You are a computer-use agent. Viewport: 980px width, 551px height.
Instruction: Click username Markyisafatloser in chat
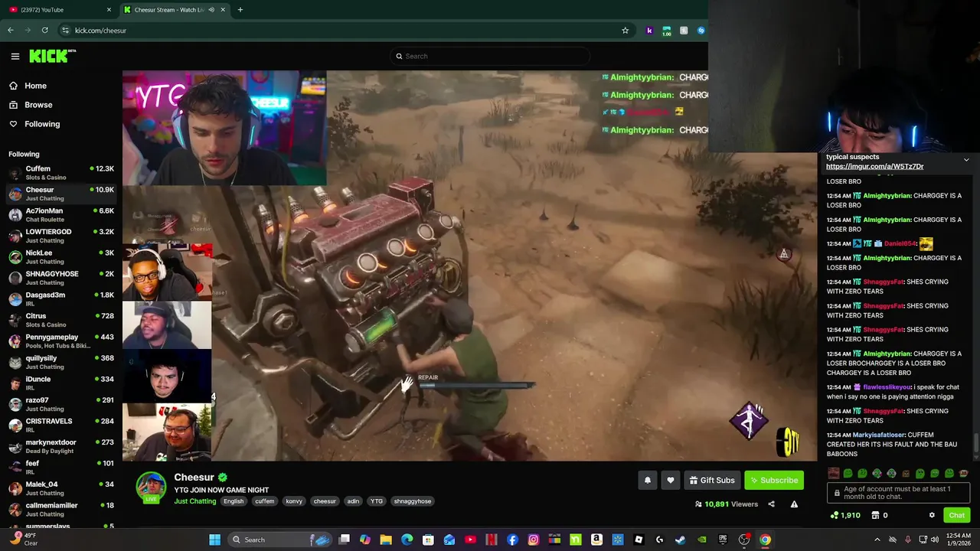tap(878, 435)
